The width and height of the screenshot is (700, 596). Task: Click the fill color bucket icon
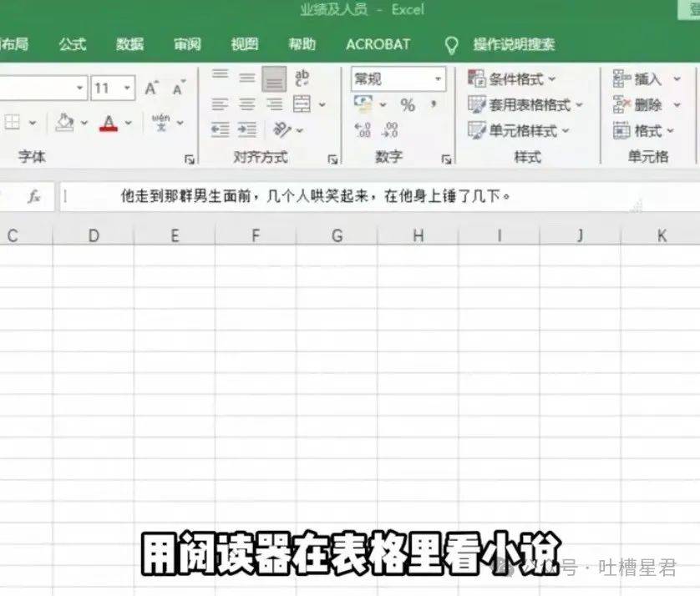coord(64,123)
